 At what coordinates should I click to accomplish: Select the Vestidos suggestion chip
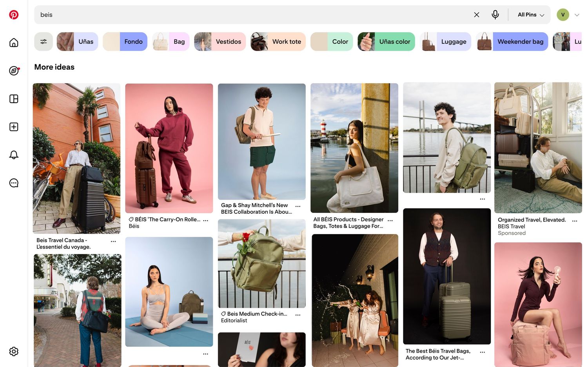220,42
